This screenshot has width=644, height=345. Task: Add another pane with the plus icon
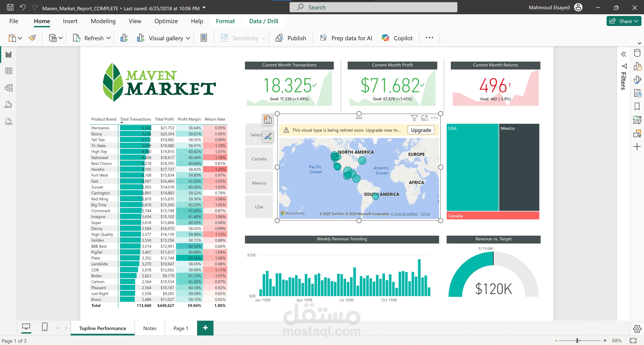tap(637, 146)
